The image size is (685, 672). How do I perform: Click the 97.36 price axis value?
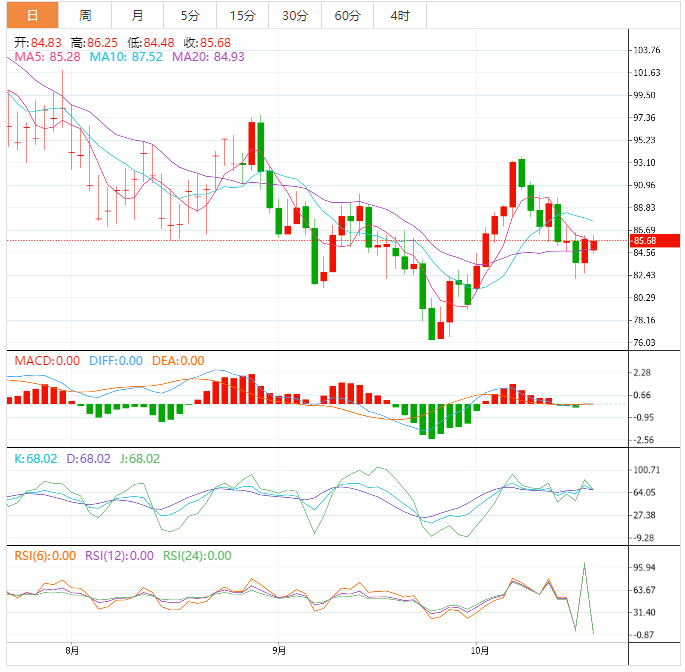coord(644,118)
